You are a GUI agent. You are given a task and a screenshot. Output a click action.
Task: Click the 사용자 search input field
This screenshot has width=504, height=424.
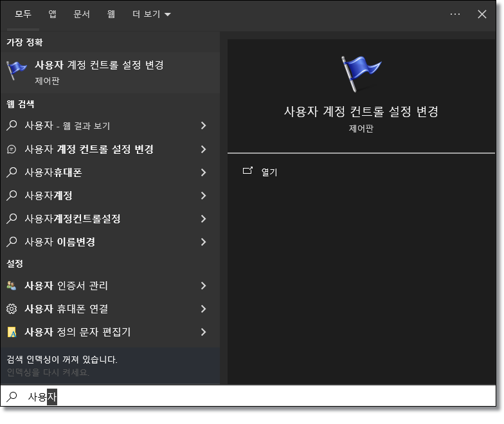(248, 396)
